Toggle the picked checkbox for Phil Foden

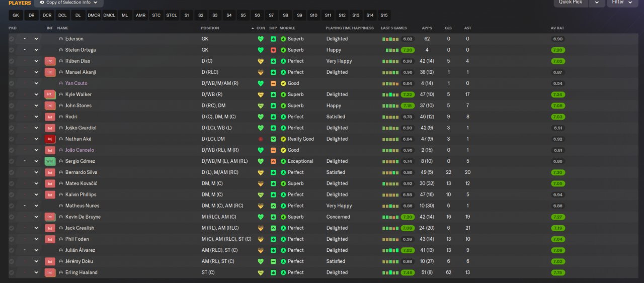tap(12, 239)
